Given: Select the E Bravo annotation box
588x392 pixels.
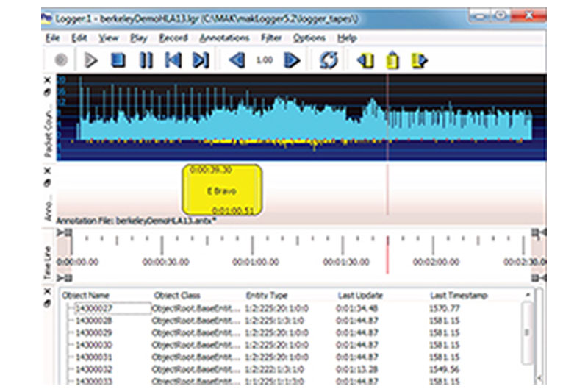Looking at the screenshot, I should click(x=222, y=190).
